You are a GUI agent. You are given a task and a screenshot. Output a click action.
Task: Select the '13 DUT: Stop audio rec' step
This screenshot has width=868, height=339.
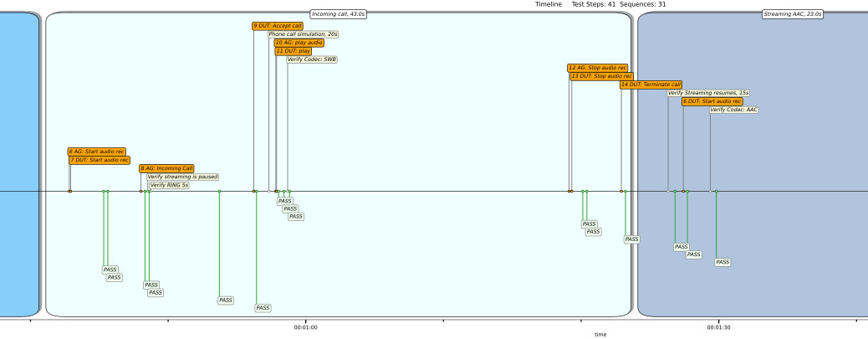point(602,76)
